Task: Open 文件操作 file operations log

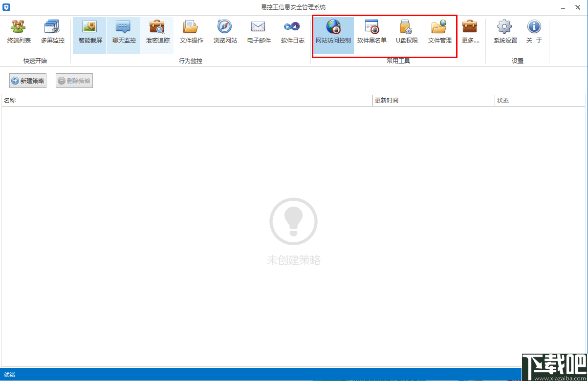Action: tap(191, 32)
